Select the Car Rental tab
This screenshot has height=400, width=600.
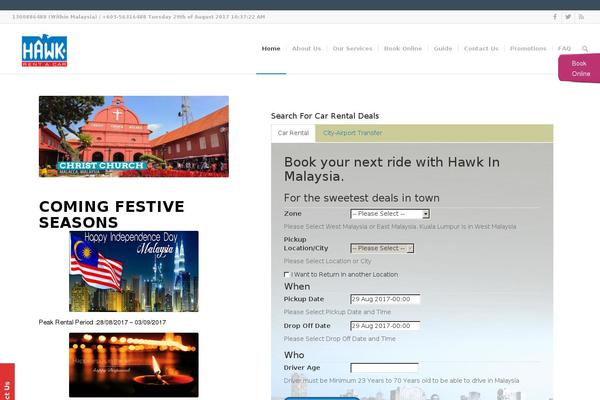pyautogui.click(x=293, y=133)
